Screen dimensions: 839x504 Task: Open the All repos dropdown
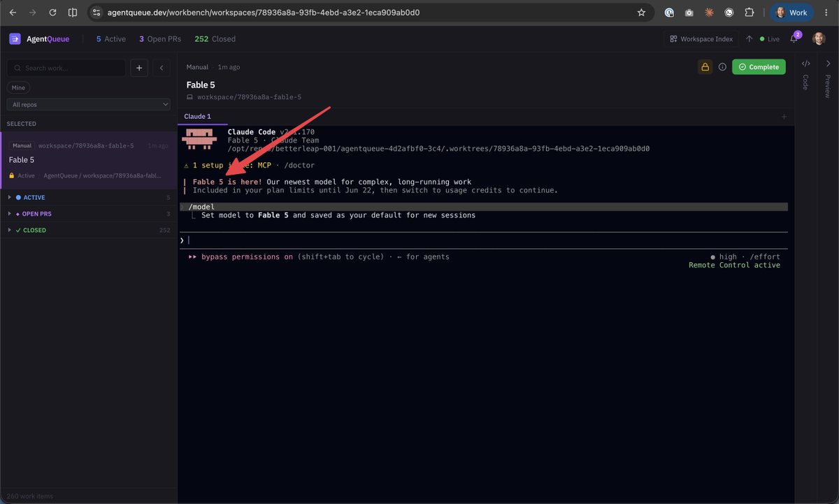(89, 104)
